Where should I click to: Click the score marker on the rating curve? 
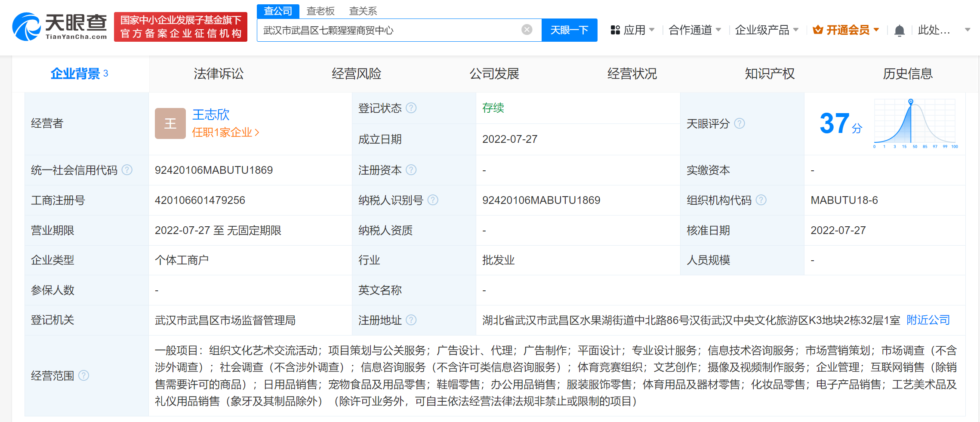(x=910, y=102)
